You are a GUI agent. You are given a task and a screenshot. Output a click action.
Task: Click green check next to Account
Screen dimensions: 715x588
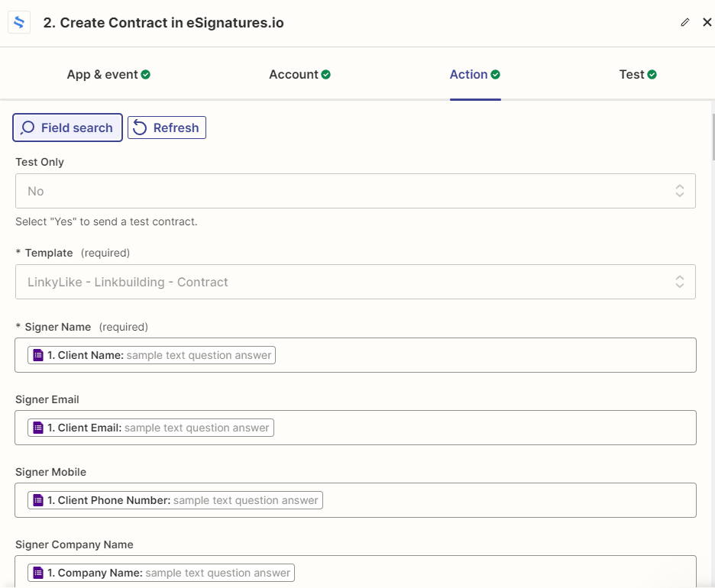[325, 75]
